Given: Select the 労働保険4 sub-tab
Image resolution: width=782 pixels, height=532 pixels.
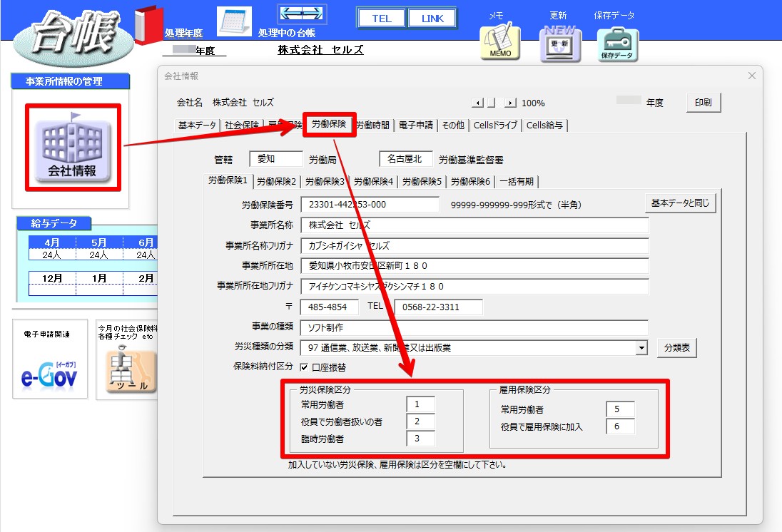Looking at the screenshot, I should (x=374, y=181).
